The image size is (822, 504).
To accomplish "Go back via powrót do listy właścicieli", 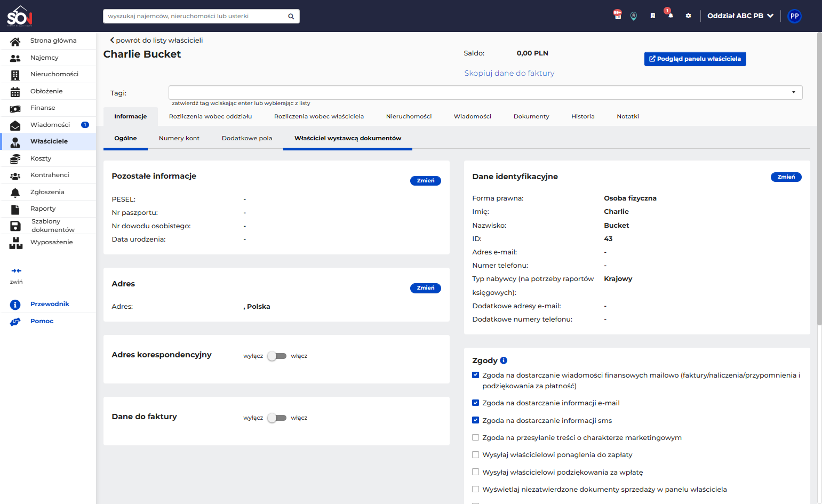I will click(156, 41).
